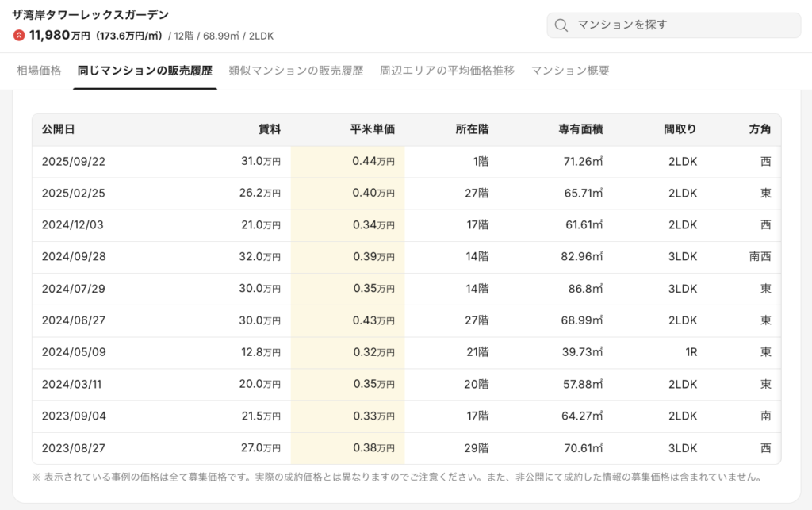Click the 方角 column header
812x510 pixels.
(x=760, y=129)
